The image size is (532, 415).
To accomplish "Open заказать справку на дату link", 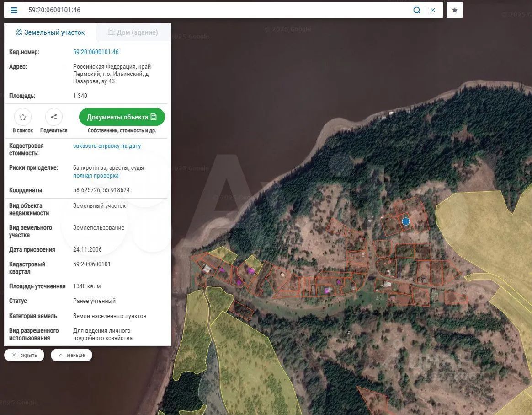I will click(x=107, y=146).
